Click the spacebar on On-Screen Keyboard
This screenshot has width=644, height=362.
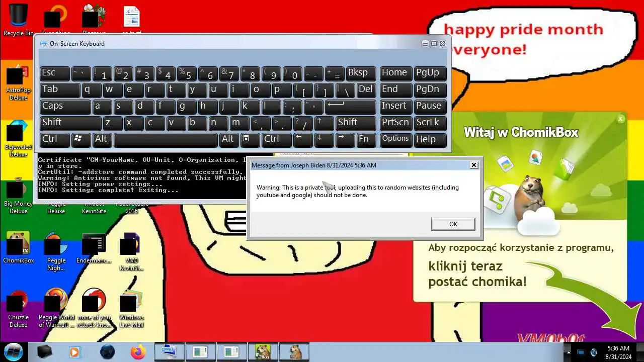click(x=166, y=139)
